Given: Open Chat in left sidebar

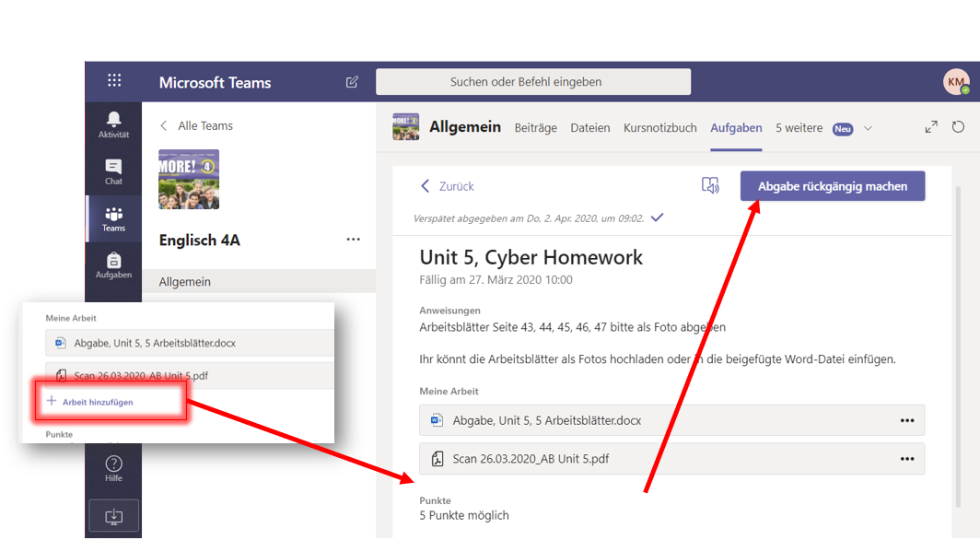Looking at the screenshot, I should pyautogui.click(x=113, y=171).
